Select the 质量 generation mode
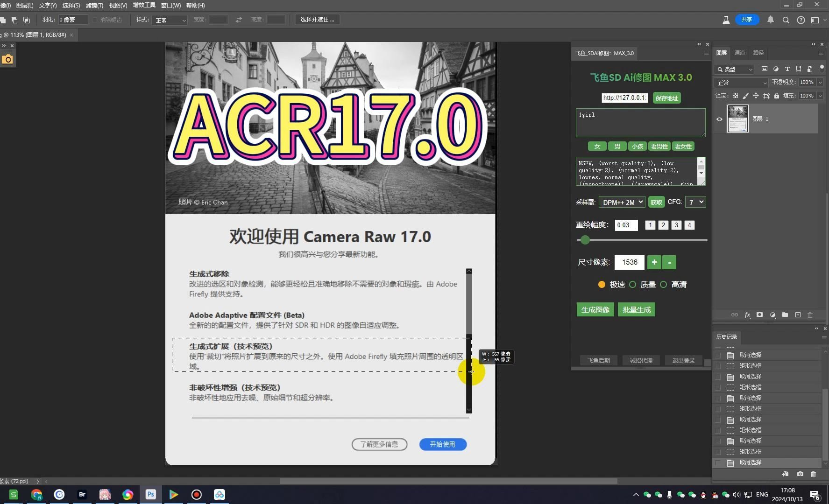This screenshot has width=829, height=504. [x=633, y=284]
